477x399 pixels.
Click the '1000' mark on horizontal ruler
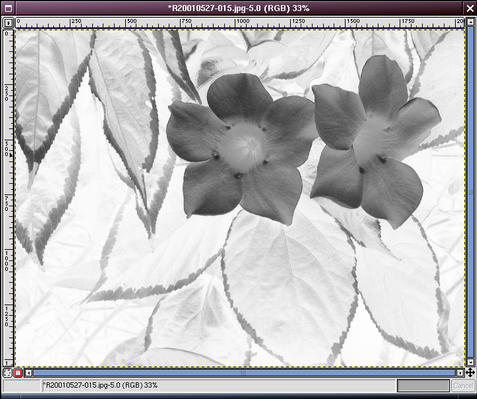point(243,21)
